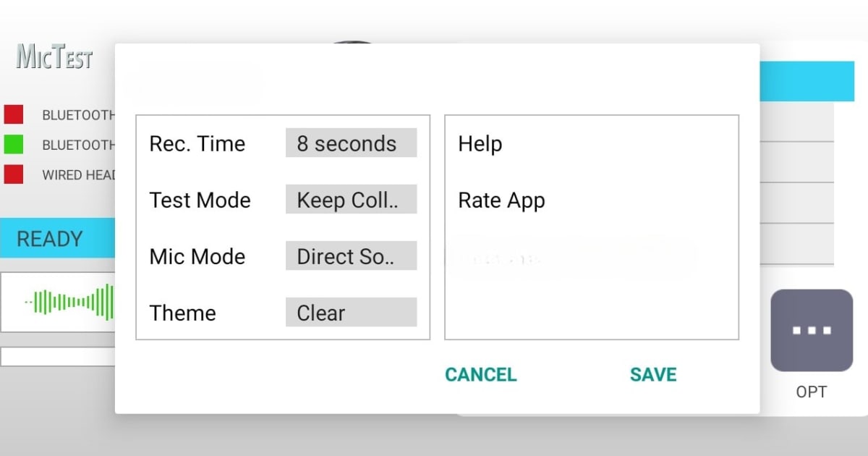Change the Theme dropdown set to Clear
Image resolution: width=868 pixels, height=456 pixels.
coord(351,313)
